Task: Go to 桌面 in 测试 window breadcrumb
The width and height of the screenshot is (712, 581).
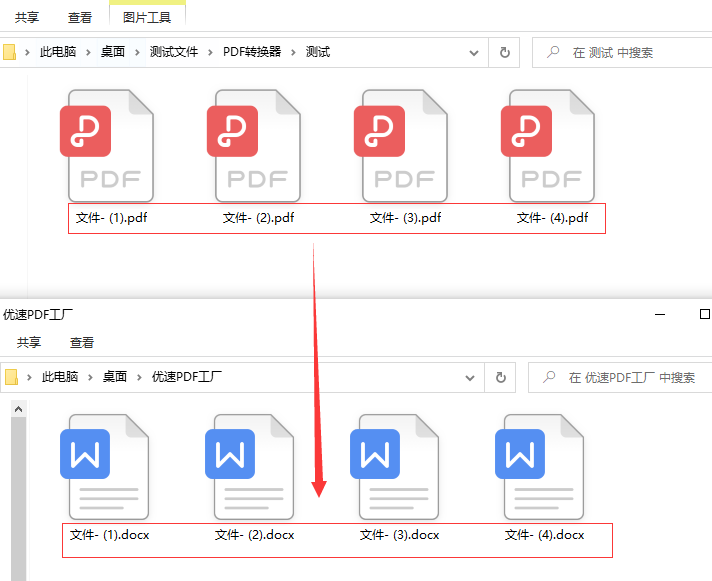Action: 113,52
